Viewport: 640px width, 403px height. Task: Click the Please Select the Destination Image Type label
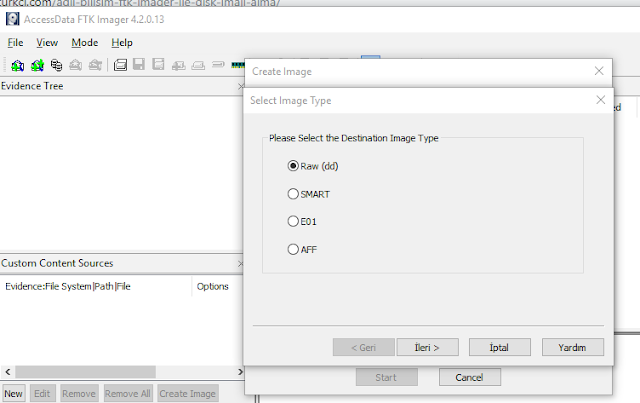point(353,138)
